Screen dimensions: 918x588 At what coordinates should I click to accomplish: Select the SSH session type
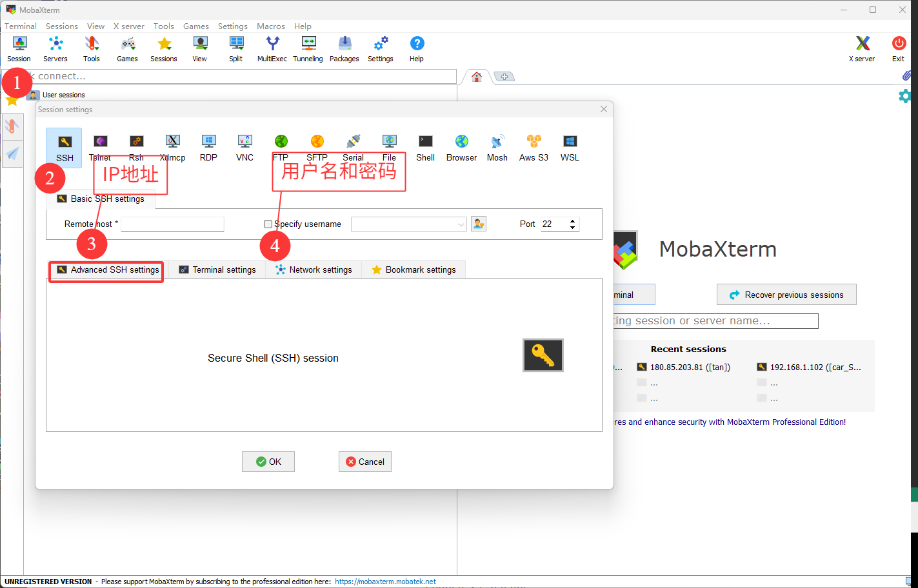pos(65,148)
